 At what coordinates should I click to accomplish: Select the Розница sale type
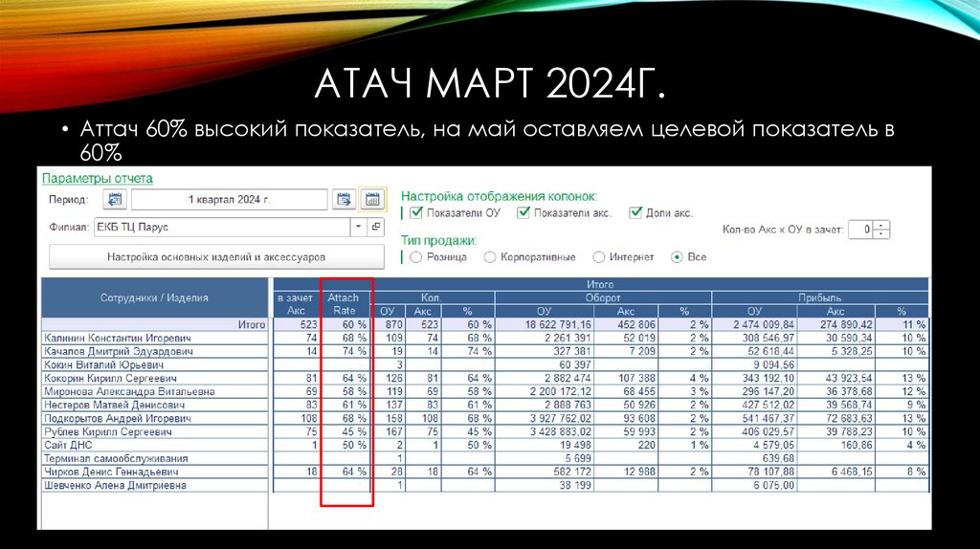click(415, 257)
